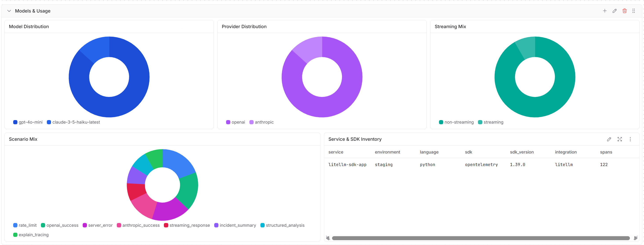Toggle server_error legend entry
Image resolution: width=644 pixels, height=245 pixels.
pos(97,225)
